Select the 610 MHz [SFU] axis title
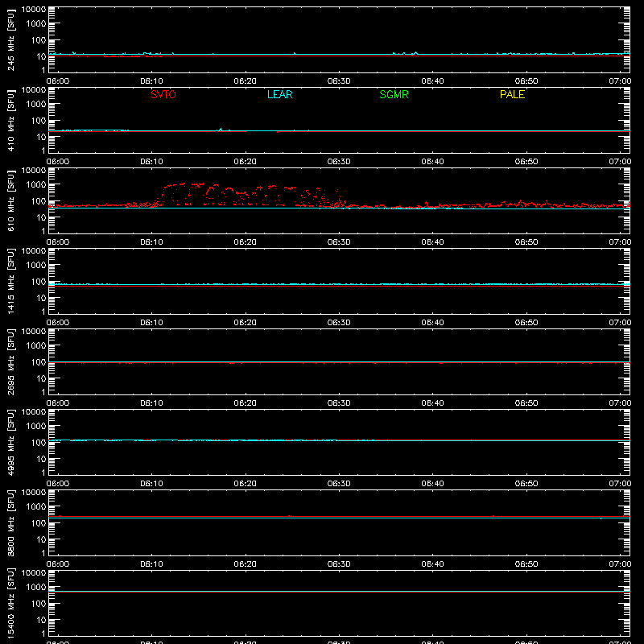Screen dimensions: 644x644 coord(10,200)
